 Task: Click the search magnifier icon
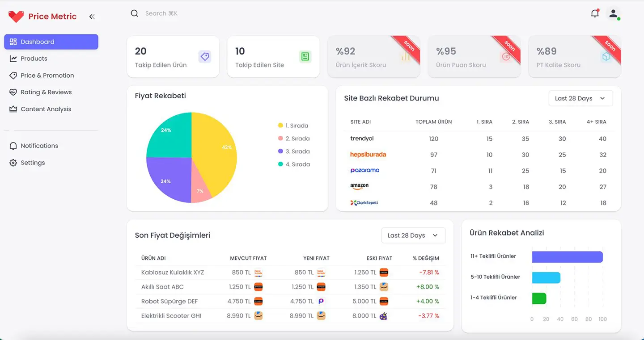(x=134, y=13)
